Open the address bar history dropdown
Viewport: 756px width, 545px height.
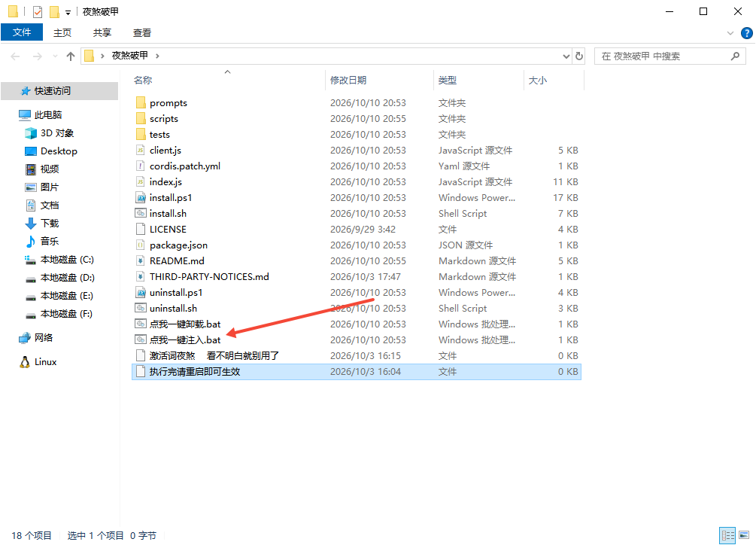(x=566, y=56)
